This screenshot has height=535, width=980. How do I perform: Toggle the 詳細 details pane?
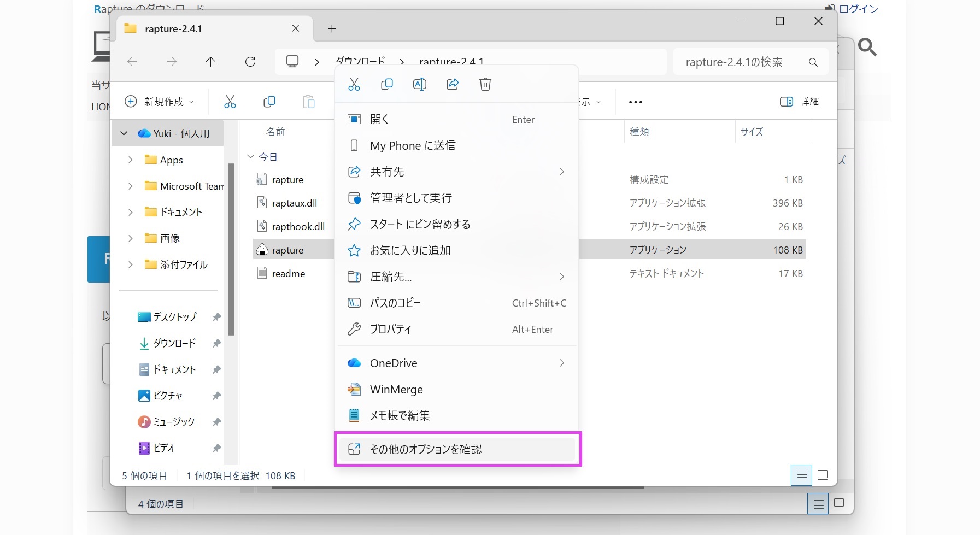pyautogui.click(x=799, y=102)
